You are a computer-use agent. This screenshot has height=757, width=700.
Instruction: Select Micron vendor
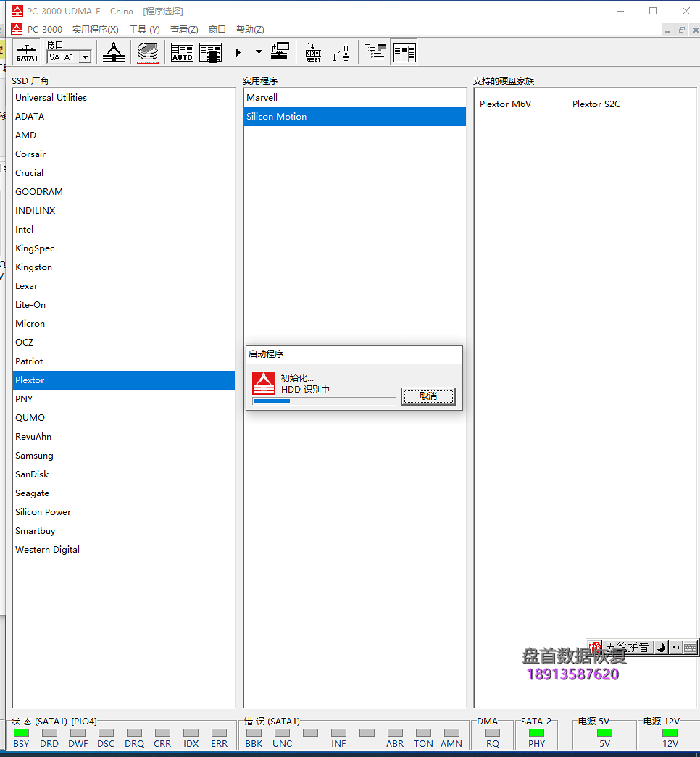(x=124, y=324)
